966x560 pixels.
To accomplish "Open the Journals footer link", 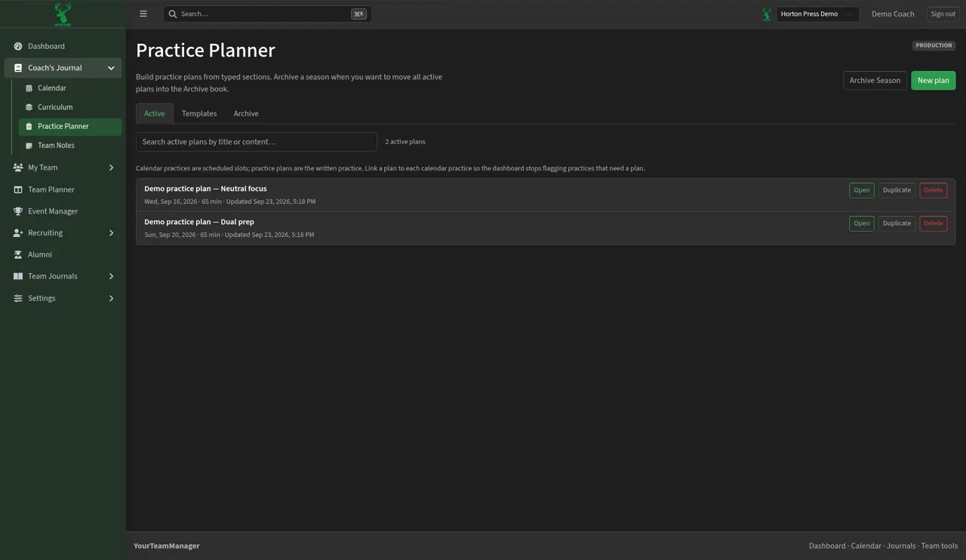I will pyautogui.click(x=901, y=546).
